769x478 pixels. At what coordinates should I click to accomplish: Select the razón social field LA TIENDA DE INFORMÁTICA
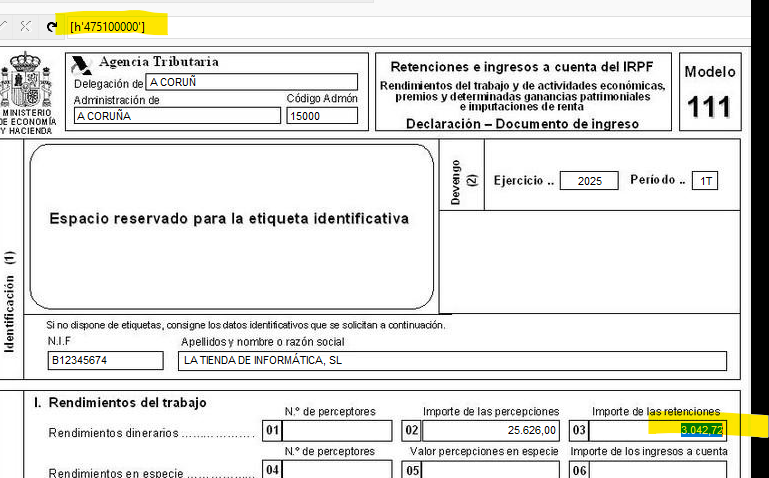click(452, 361)
